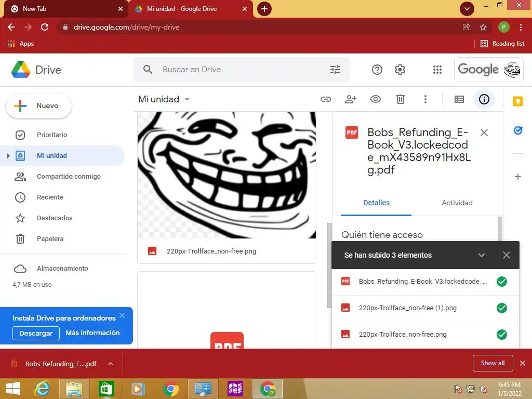Close the downloads bar
This screenshot has height=399, width=532.
[523, 363]
